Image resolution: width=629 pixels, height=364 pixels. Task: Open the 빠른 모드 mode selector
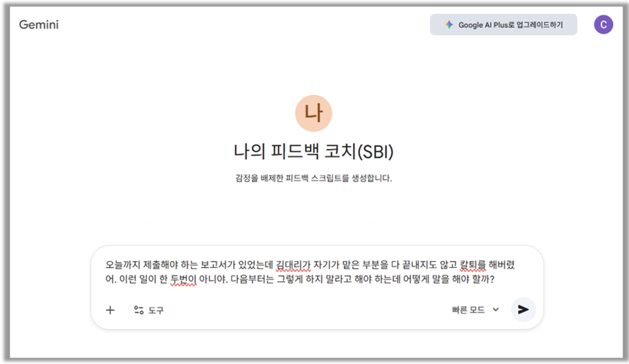(468, 309)
